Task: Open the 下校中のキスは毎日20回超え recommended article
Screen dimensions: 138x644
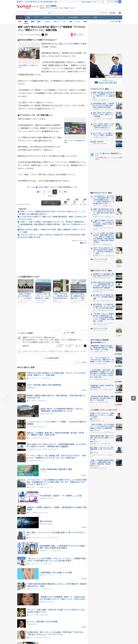Action: (56, 374)
